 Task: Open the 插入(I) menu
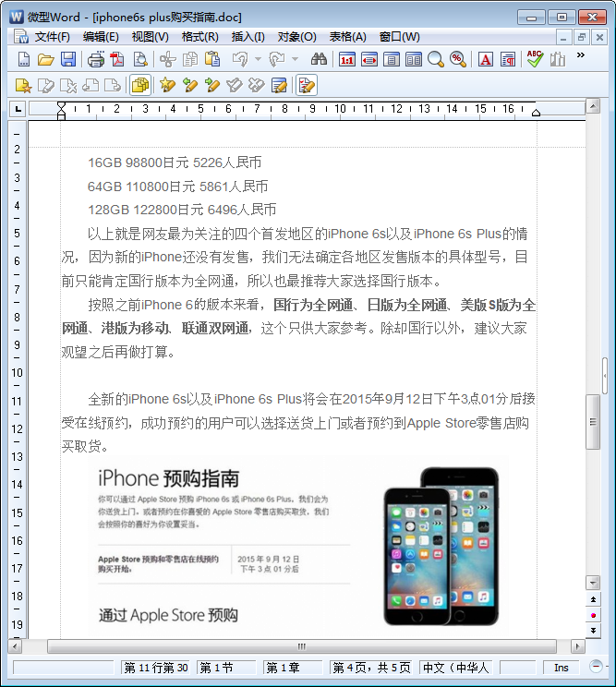(x=248, y=37)
